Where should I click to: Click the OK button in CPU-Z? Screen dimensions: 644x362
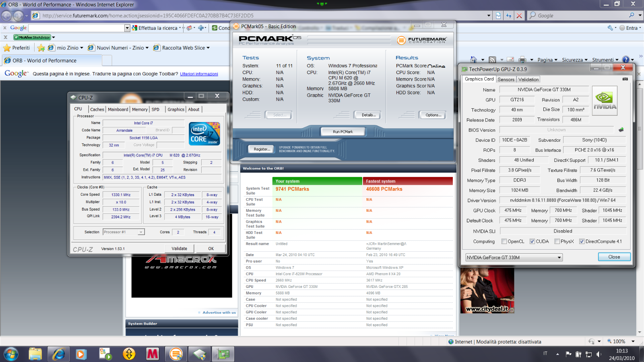click(211, 248)
